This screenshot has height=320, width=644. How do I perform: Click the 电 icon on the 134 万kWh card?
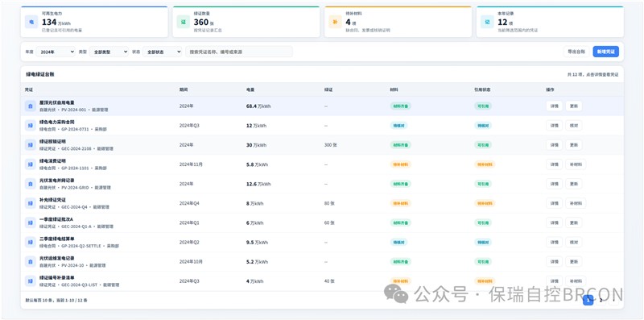click(31, 22)
